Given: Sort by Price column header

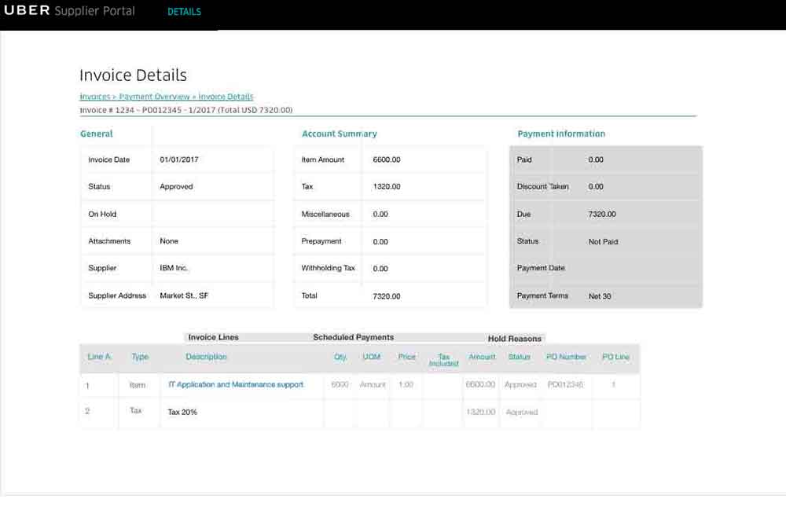Looking at the screenshot, I should click(x=406, y=357).
